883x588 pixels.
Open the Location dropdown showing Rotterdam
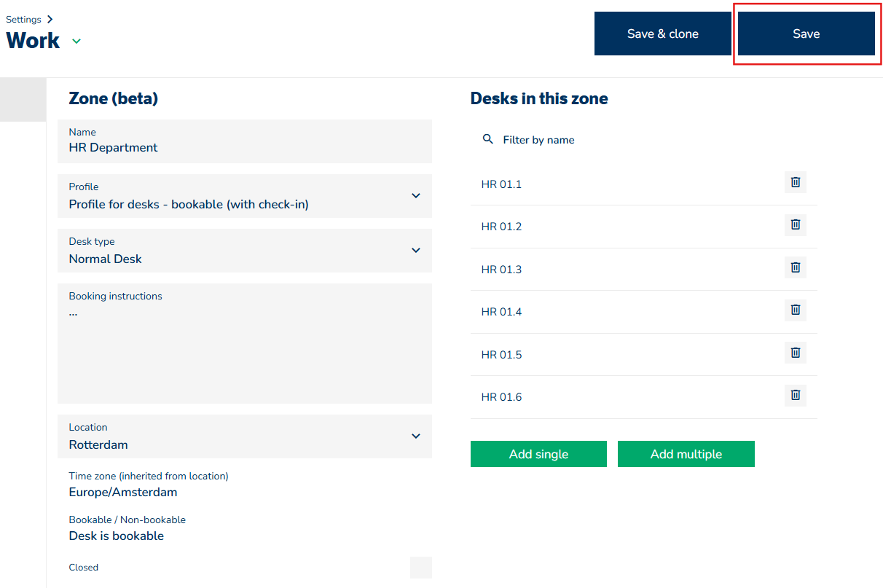click(x=415, y=436)
